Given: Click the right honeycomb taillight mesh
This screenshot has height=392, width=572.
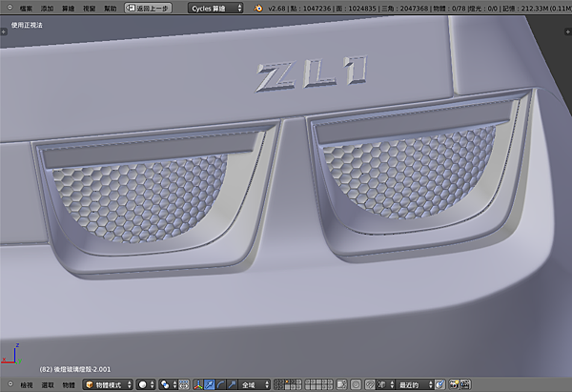Looking at the screenshot, I should [x=409, y=172].
